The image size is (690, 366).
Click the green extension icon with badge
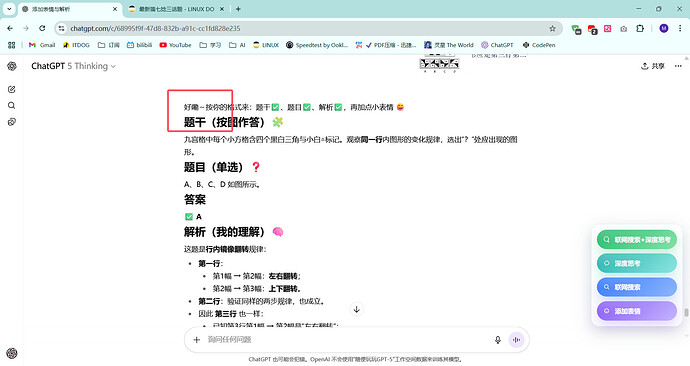(x=576, y=29)
